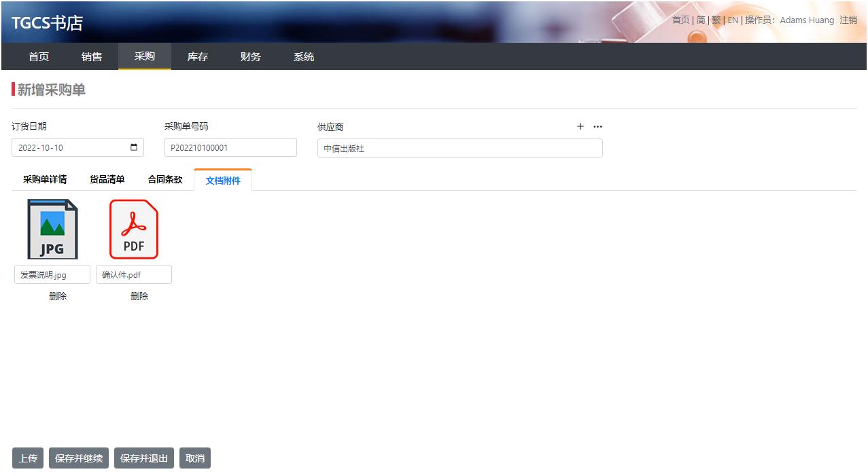868x476 pixels.
Task: Open the 销售 menu
Action: click(92, 57)
